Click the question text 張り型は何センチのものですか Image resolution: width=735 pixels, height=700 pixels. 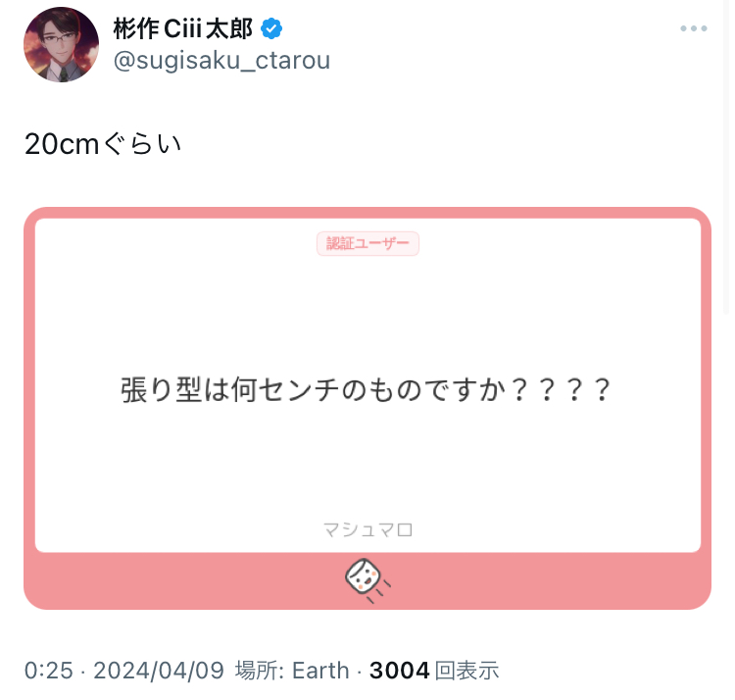316,390
